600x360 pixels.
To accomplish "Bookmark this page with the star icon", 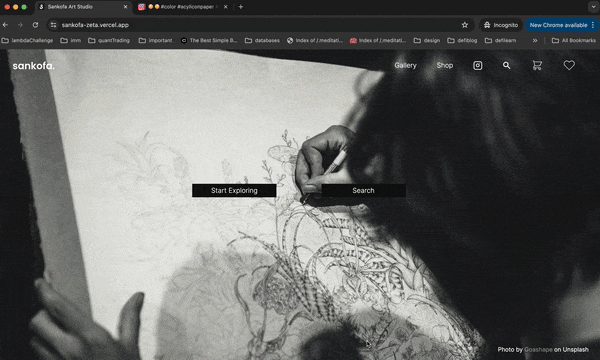I will tap(465, 25).
